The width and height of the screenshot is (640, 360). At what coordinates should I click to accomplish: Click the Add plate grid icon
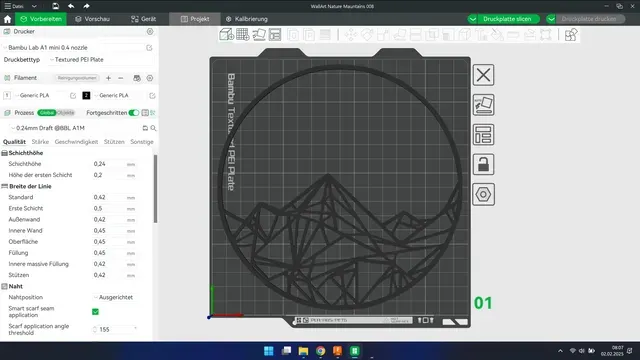tap(242, 35)
